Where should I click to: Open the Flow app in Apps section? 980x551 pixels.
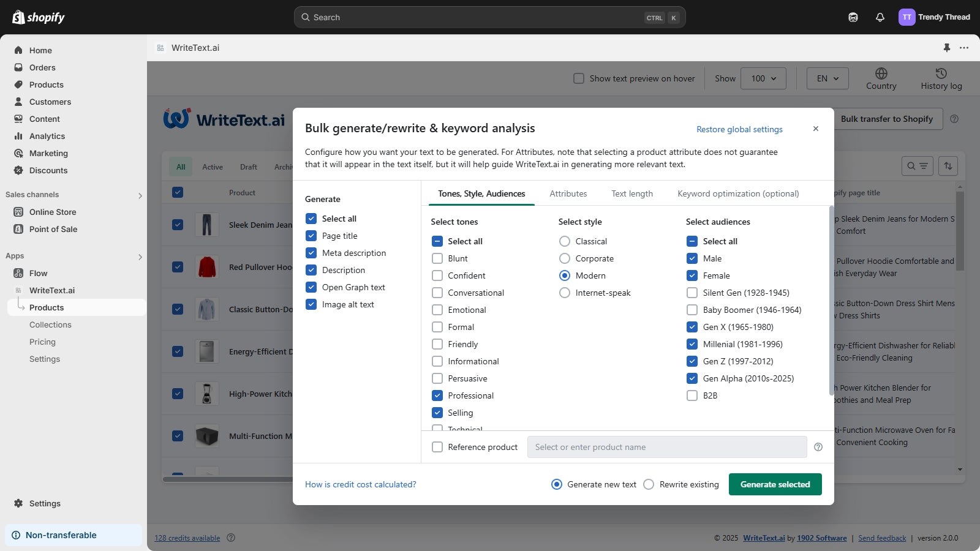tap(39, 273)
